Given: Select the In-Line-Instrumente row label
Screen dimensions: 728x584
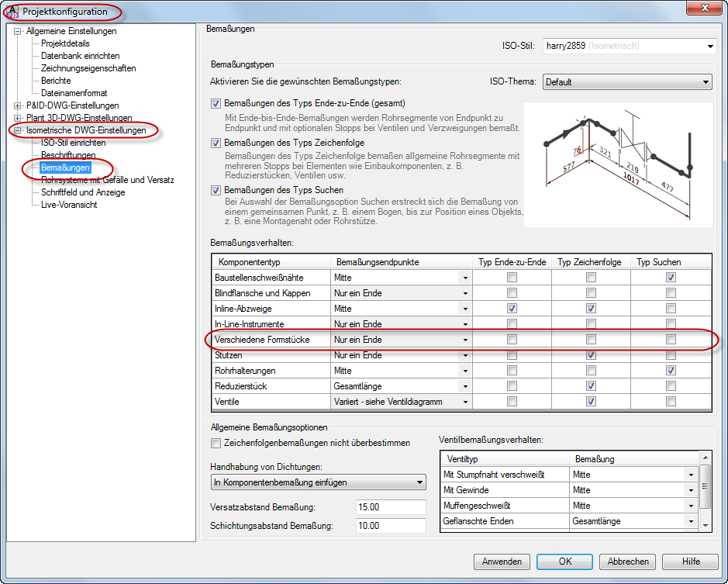Looking at the screenshot, I should coord(250,324).
